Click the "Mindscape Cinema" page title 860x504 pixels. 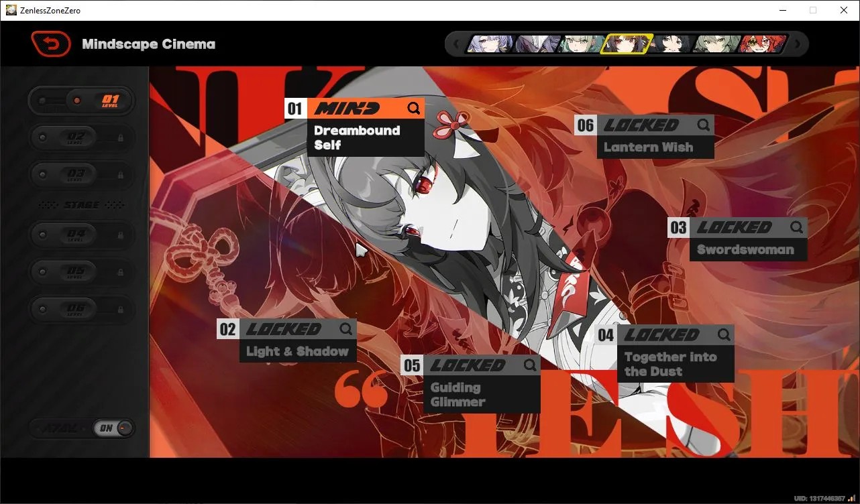(149, 44)
